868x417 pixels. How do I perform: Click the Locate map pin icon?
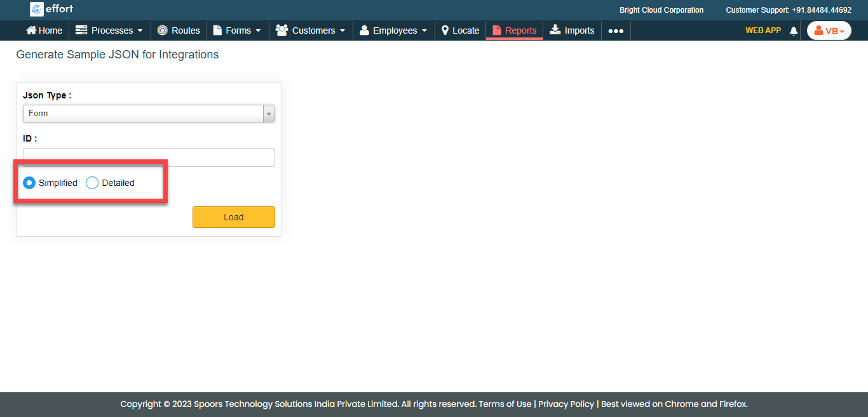[445, 30]
